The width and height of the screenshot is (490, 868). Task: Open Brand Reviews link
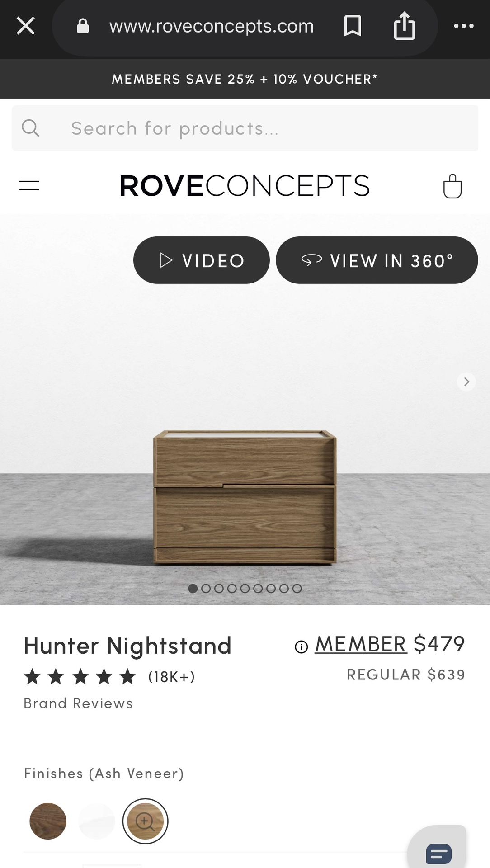coord(78,703)
